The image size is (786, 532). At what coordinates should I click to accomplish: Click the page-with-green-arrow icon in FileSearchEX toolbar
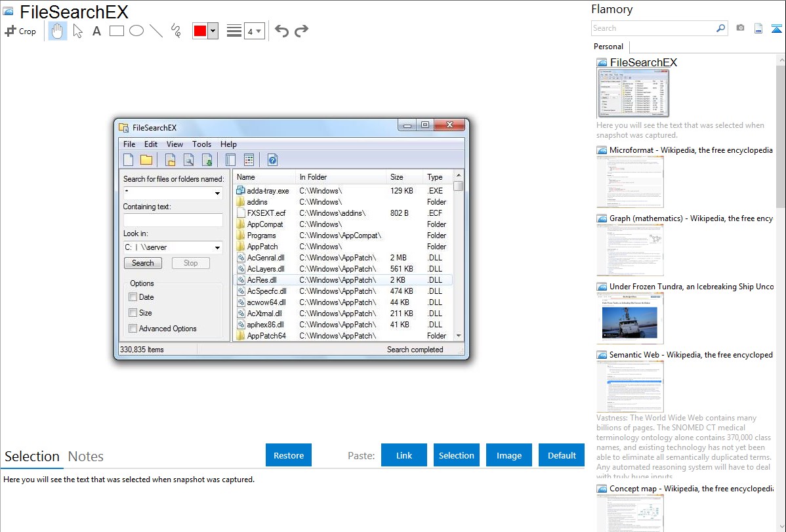(207, 160)
